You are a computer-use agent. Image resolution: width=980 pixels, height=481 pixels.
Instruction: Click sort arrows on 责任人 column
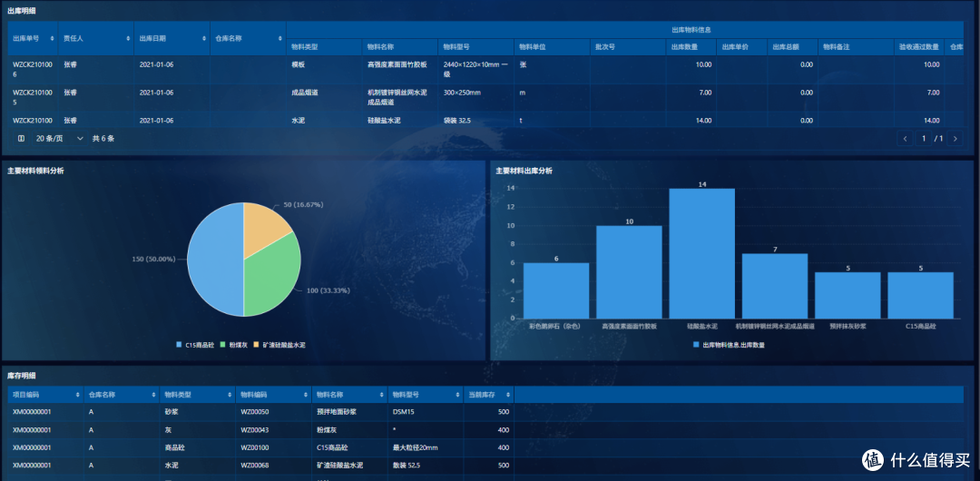(129, 38)
